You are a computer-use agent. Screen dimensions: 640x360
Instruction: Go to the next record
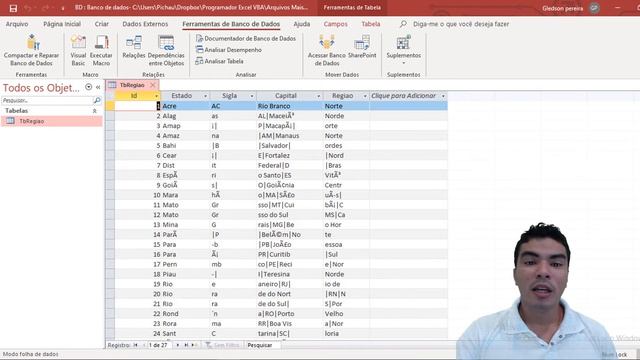click(178, 345)
